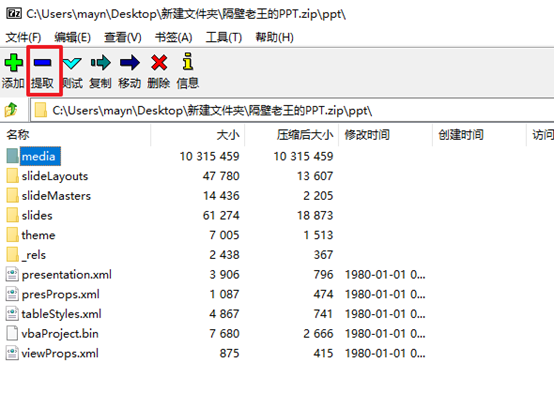Select the slideMasters folder icon
554x408 pixels.
click(x=12, y=195)
